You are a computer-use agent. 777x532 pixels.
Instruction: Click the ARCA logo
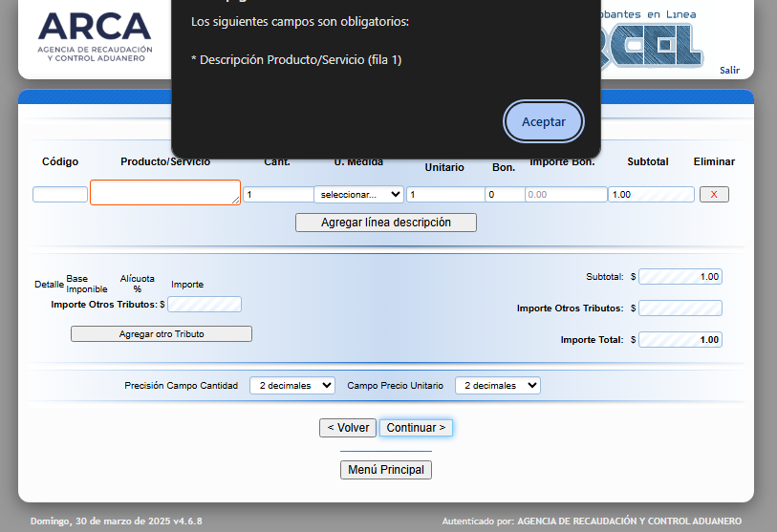tap(94, 37)
